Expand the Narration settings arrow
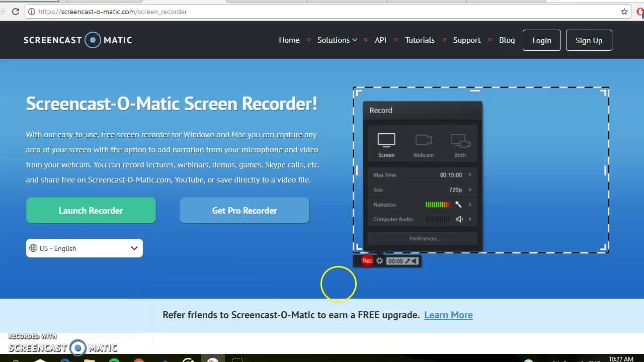Screen dimensions: 644x362 (x=470, y=205)
